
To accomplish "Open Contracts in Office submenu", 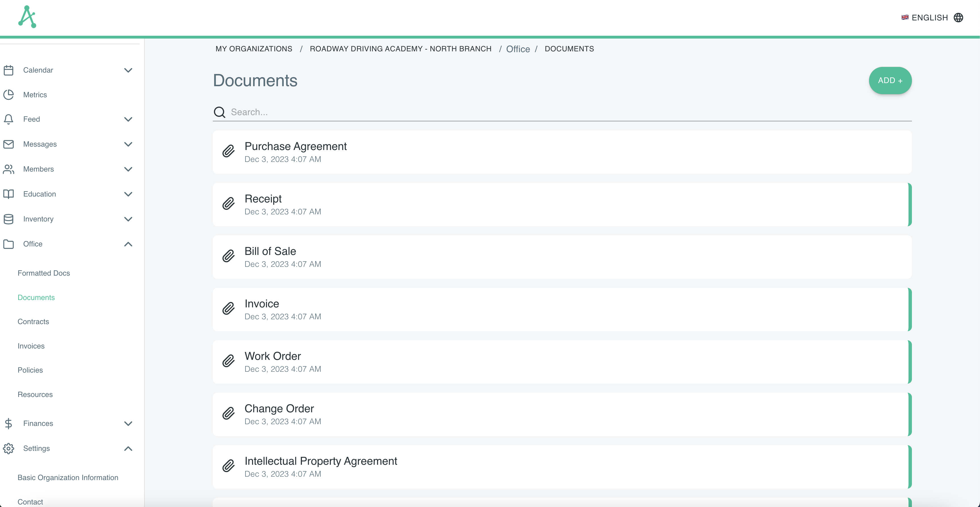I will click(x=33, y=322).
